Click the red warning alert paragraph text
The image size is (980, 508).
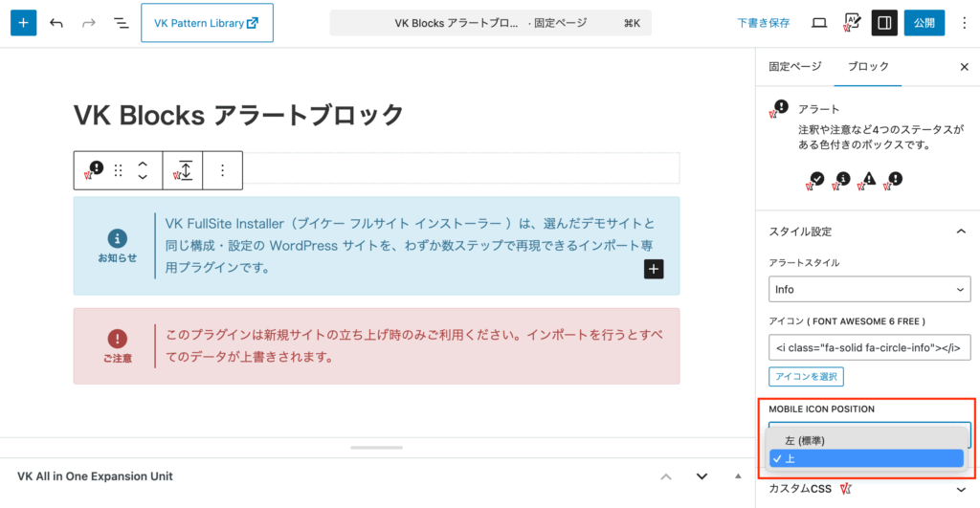tap(414, 345)
